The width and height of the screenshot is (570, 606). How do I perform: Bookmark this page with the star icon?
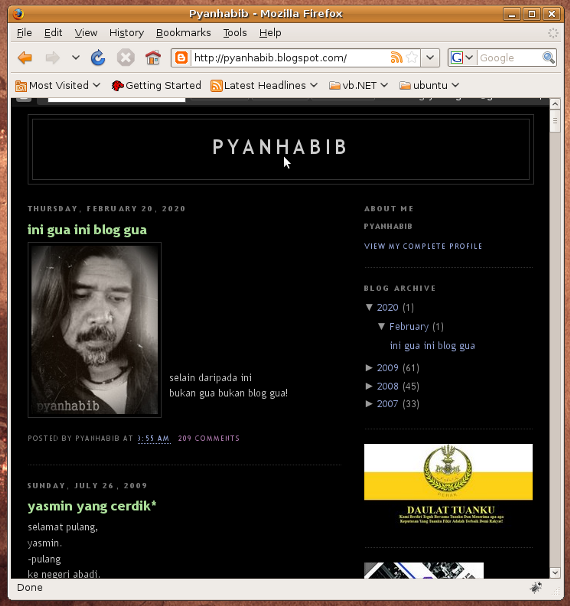pos(412,58)
